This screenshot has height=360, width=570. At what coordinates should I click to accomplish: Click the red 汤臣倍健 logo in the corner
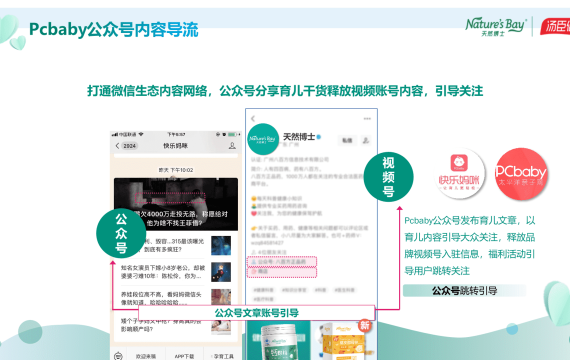coord(555,27)
